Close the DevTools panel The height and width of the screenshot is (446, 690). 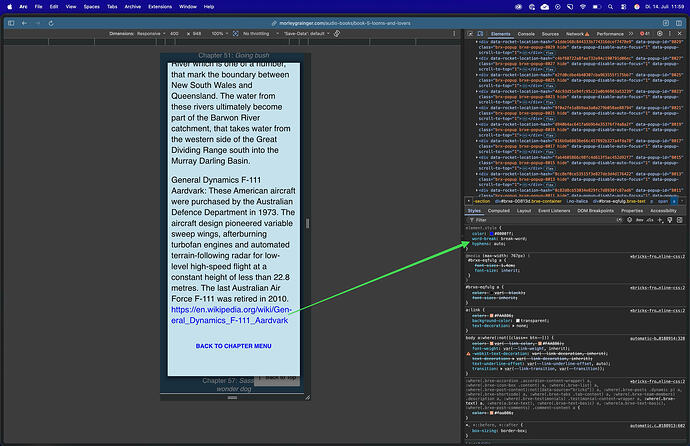(680, 33)
